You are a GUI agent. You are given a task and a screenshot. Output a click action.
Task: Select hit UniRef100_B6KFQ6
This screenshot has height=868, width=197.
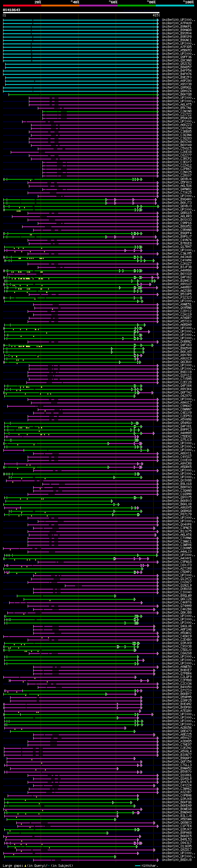click(177, 802)
